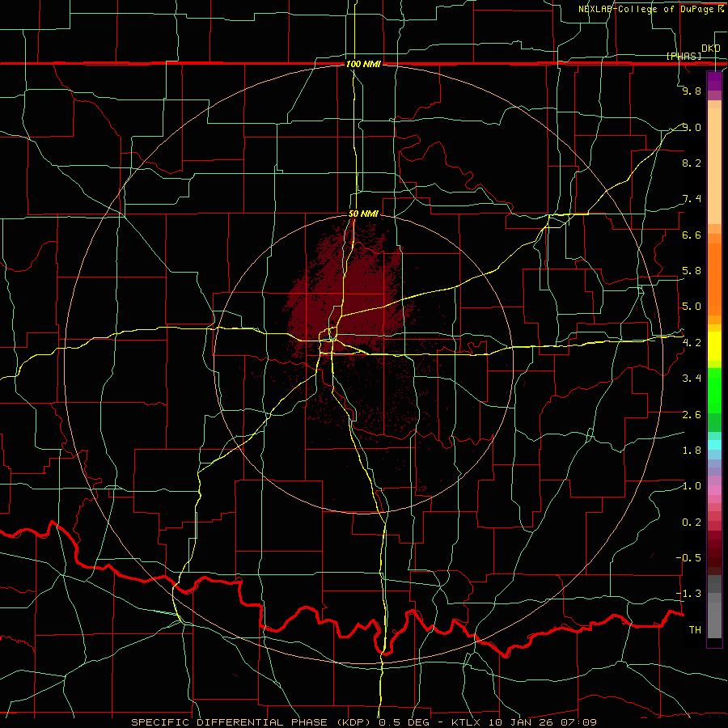Click the 8.2 scale value
Screen dimensions: 728x728
(x=692, y=163)
